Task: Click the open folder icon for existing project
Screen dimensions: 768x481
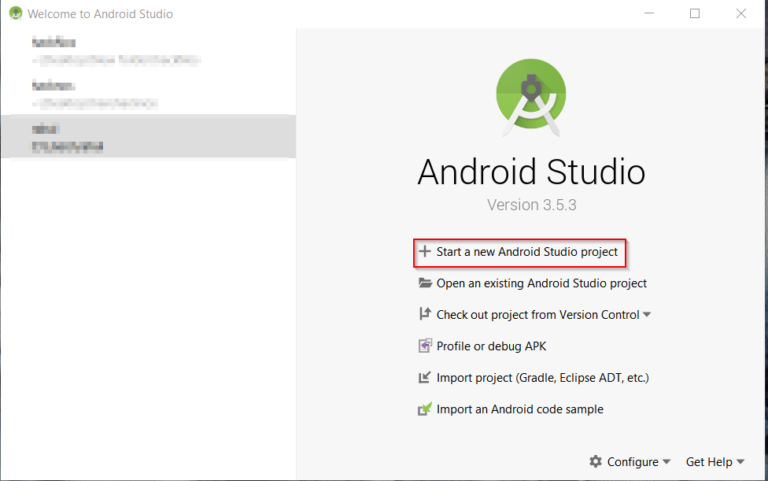Action: point(425,283)
